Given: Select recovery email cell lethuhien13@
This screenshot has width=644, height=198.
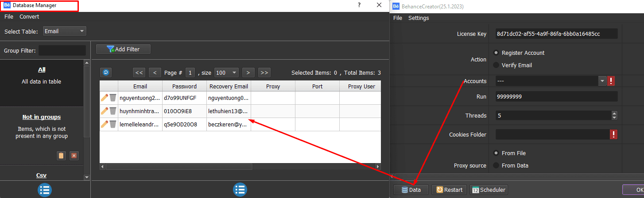Looking at the screenshot, I should point(229,111).
